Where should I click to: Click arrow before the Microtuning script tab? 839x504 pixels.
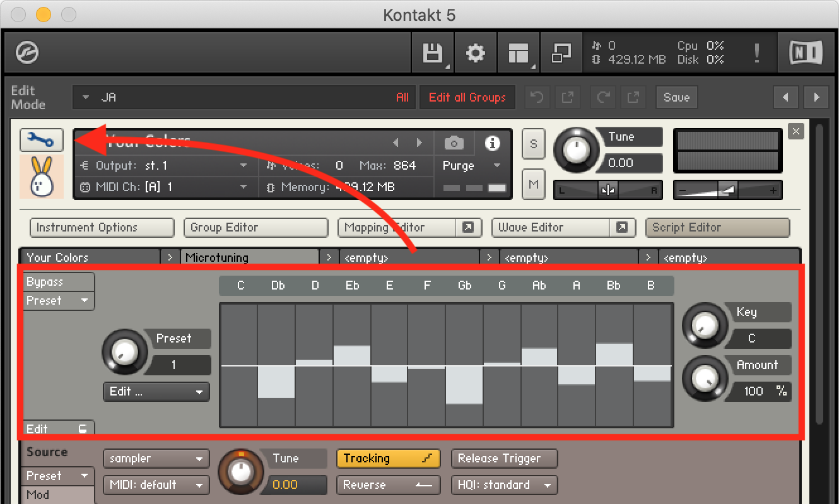point(170,257)
